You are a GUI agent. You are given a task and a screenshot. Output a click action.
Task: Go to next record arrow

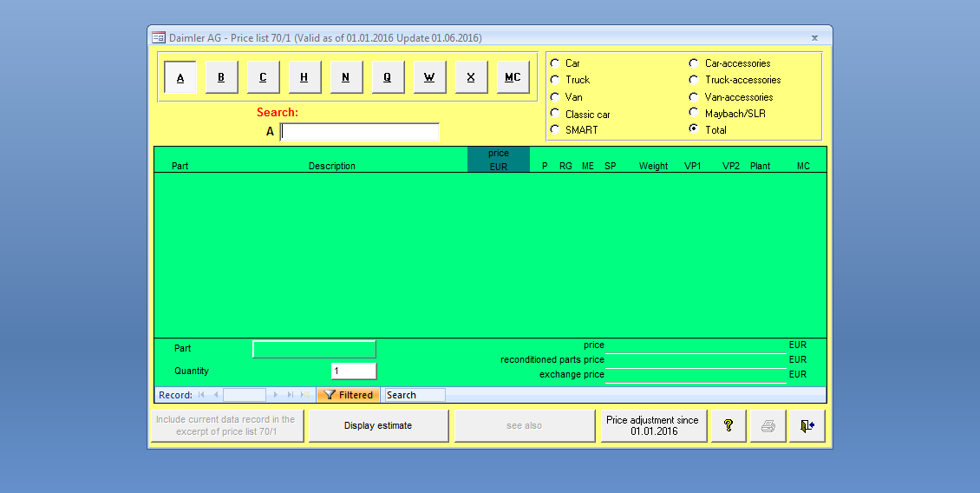tap(276, 395)
